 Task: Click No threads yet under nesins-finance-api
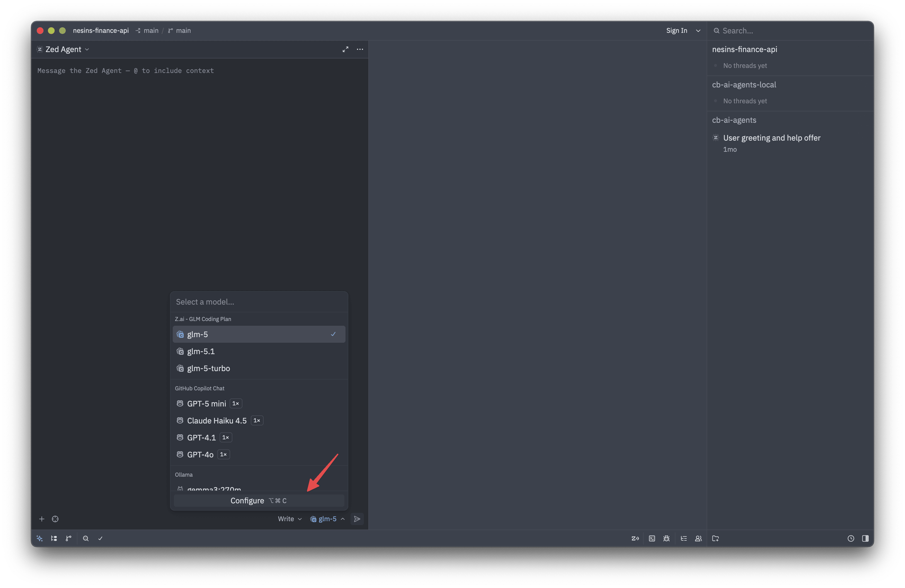tap(745, 66)
